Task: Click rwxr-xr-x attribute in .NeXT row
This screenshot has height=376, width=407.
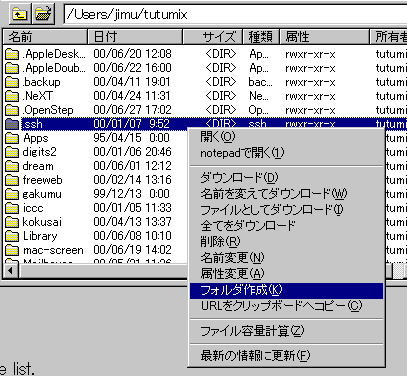Action: tap(310, 96)
